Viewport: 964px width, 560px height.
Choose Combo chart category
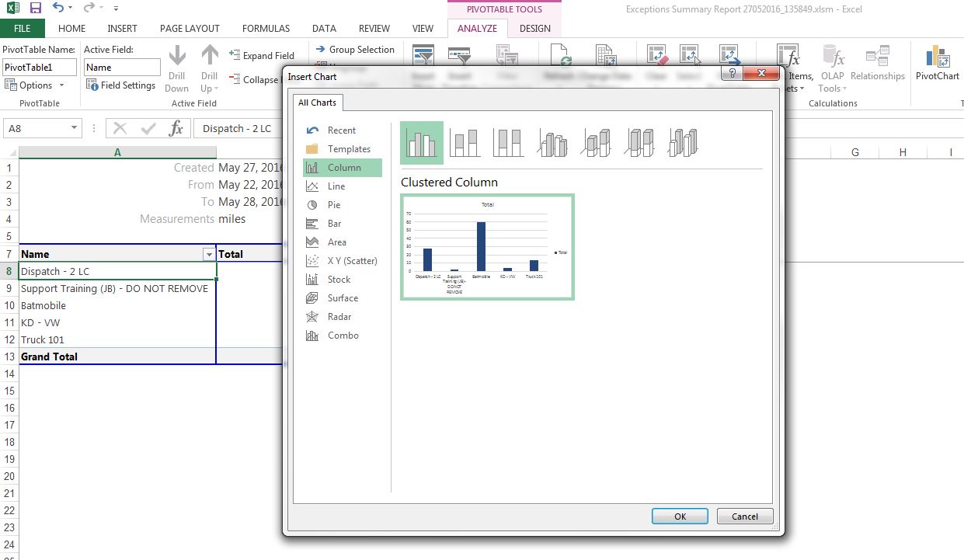tap(343, 336)
